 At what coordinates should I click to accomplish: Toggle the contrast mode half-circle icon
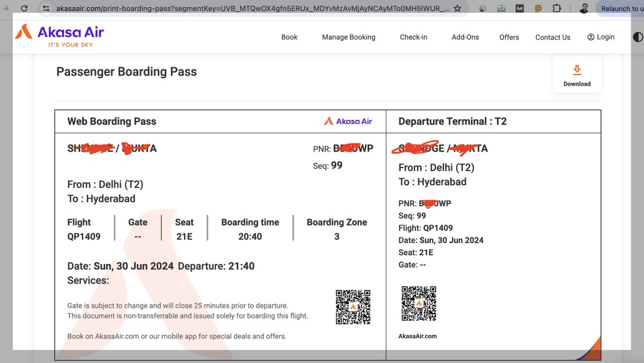tap(638, 37)
